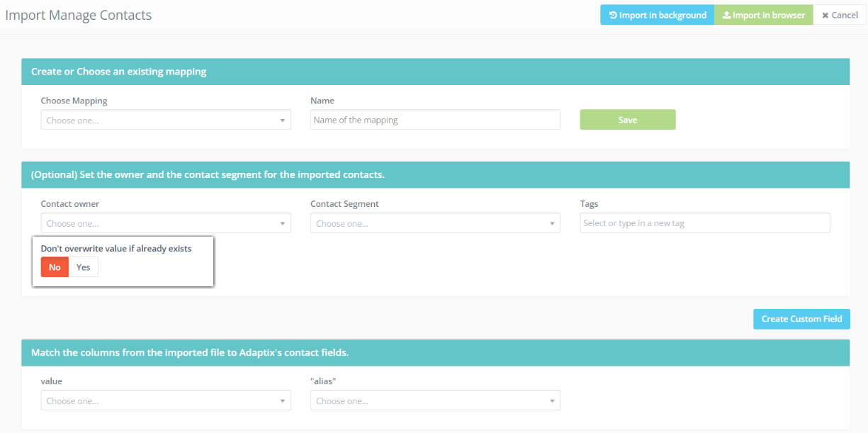Expand the Contact Segment dropdown
The height and width of the screenshot is (433, 868).
(435, 224)
